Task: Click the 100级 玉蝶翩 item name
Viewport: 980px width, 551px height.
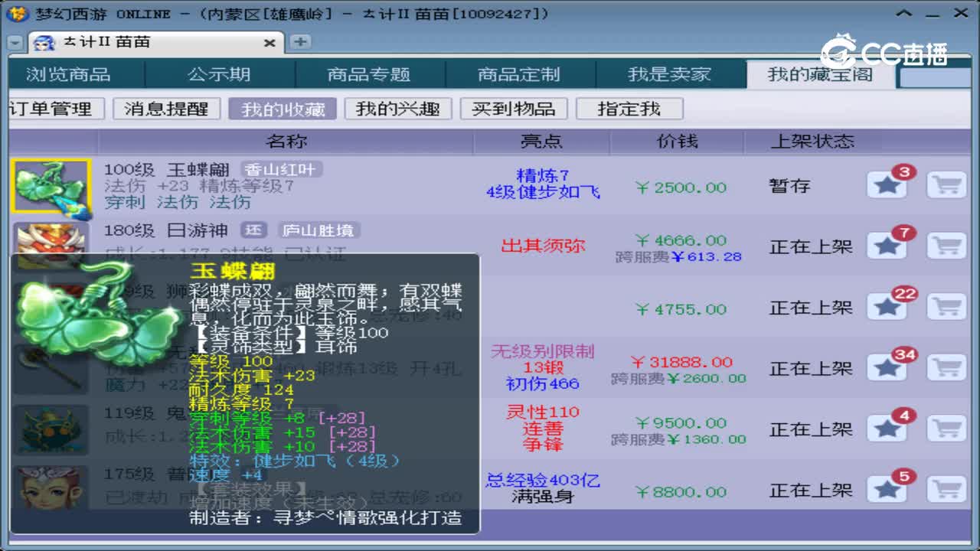Action: point(168,169)
